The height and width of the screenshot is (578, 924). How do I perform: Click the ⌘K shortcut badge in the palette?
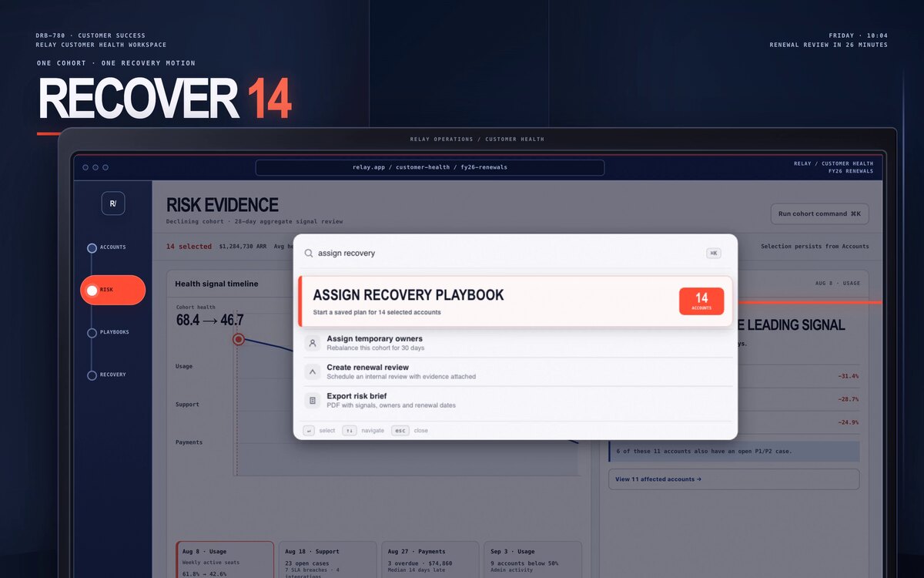[714, 253]
